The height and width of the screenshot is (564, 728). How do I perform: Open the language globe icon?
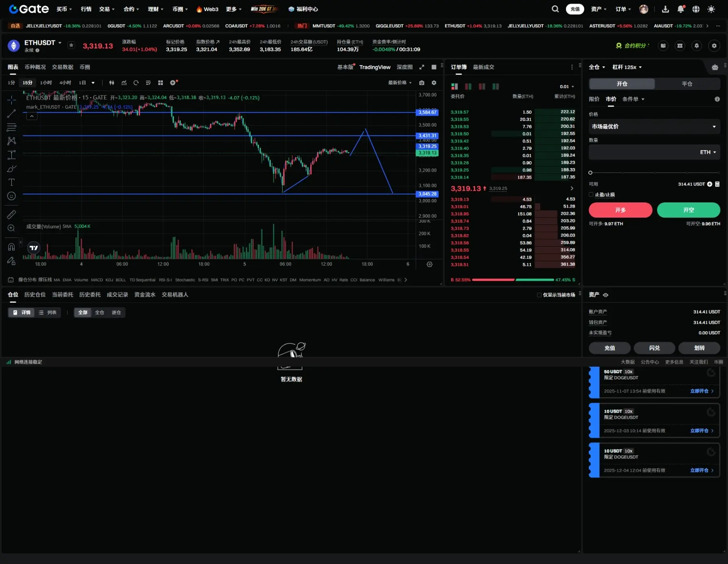point(696,9)
